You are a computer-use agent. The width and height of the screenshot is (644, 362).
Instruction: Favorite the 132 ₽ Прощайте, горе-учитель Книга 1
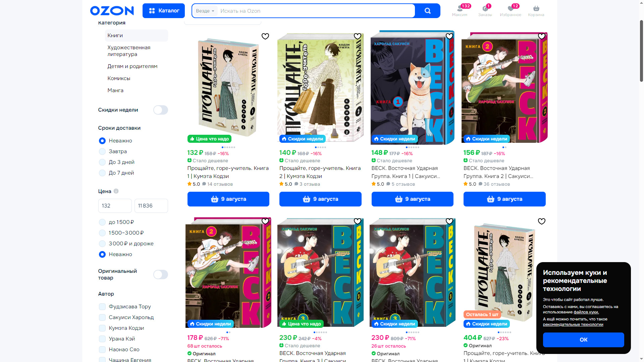click(265, 36)
